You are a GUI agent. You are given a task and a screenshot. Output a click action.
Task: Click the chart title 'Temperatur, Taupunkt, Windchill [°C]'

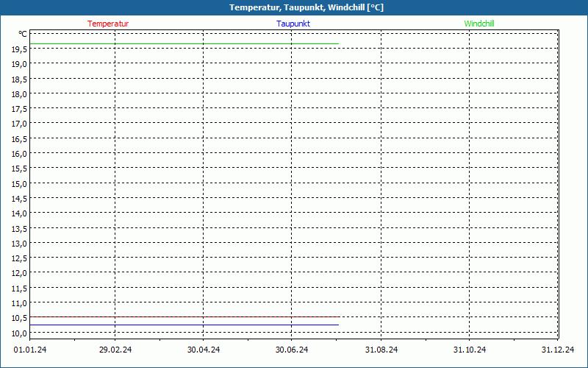(306, 7)
